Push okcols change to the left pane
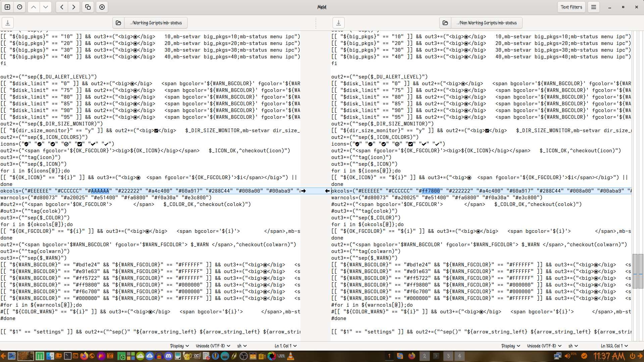Image resolution: width=644 pixels, height=362 pixels. pos(327,191)
